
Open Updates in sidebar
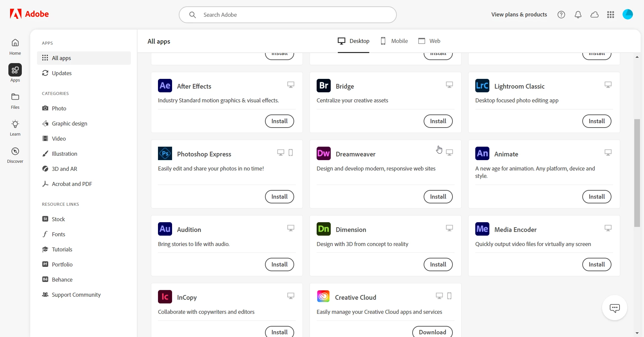pyautogui.click(x=84, y=73)
